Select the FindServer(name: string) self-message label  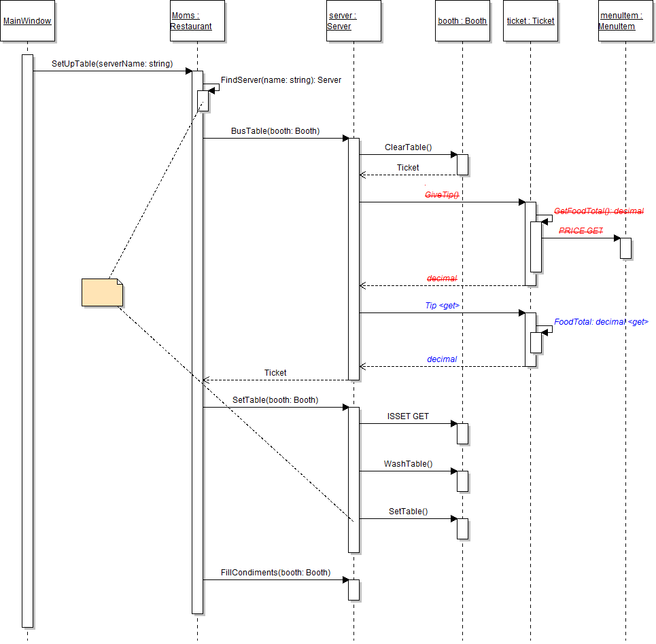click(x=281, y=80)
